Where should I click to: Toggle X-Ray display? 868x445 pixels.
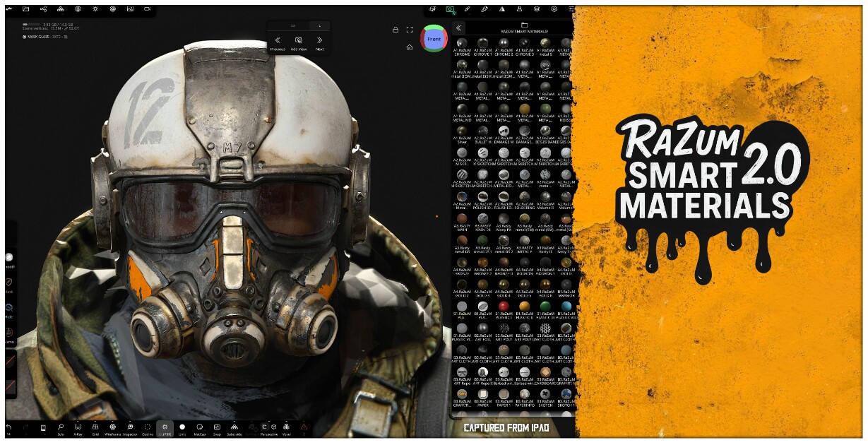pyautogui.click(x=78, y=429)
